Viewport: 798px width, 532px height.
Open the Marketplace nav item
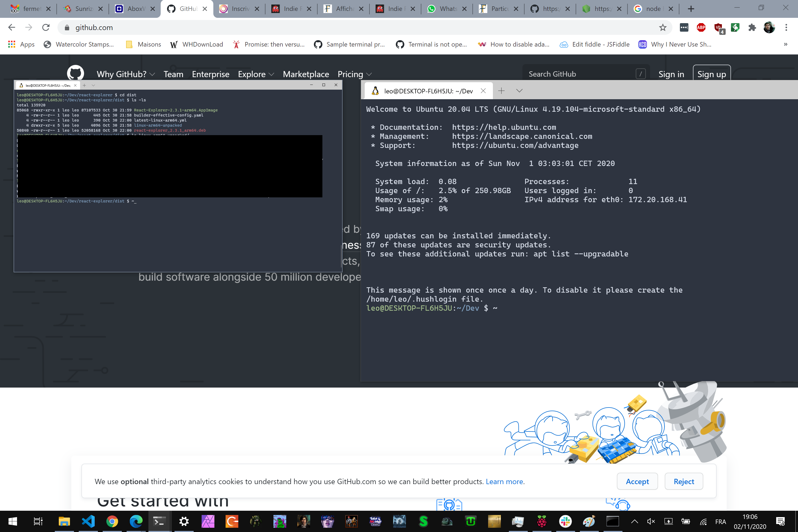click(306, 74)
